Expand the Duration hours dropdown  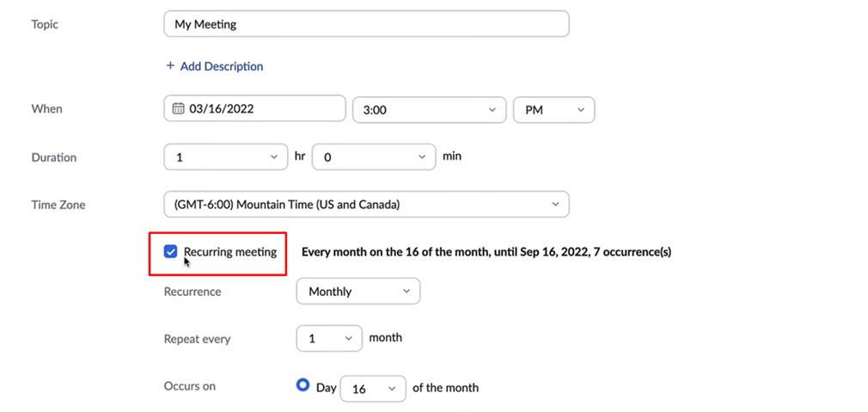tap(225, 157)
